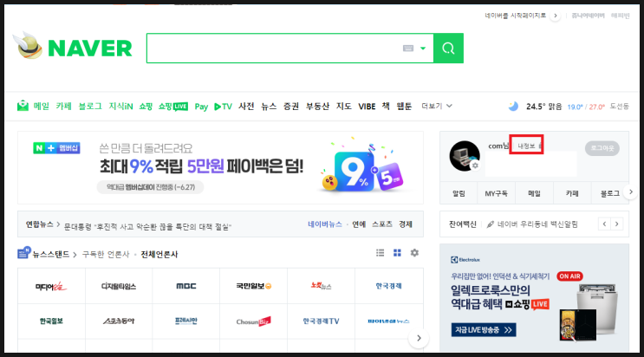Open the Chosun Biz press logo
This screenshot has width=644, height=357.
coord(253,321)
